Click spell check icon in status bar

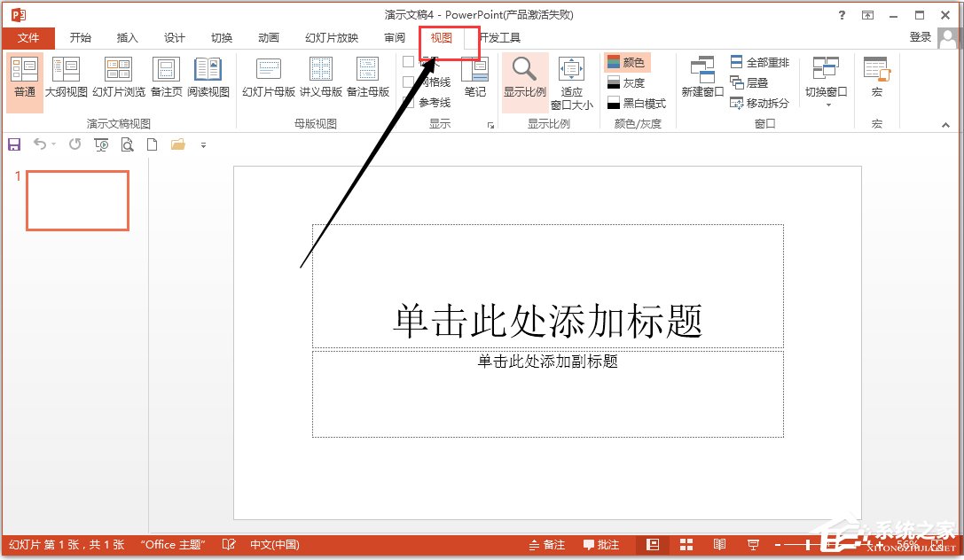click(x=229, y=545)
